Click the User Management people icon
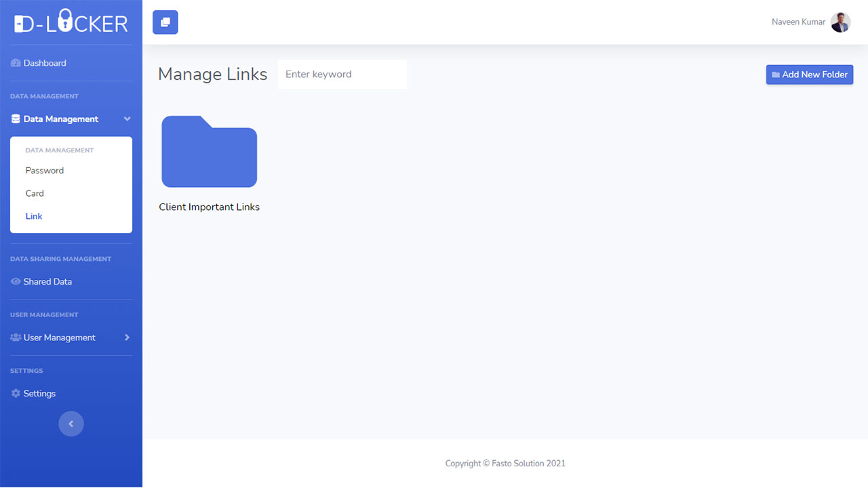 [16, 338]
